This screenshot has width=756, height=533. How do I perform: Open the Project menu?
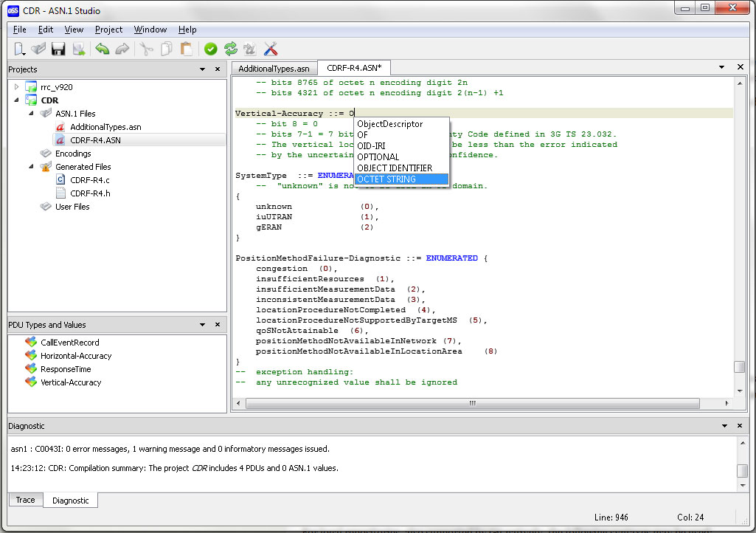[108, 30]
